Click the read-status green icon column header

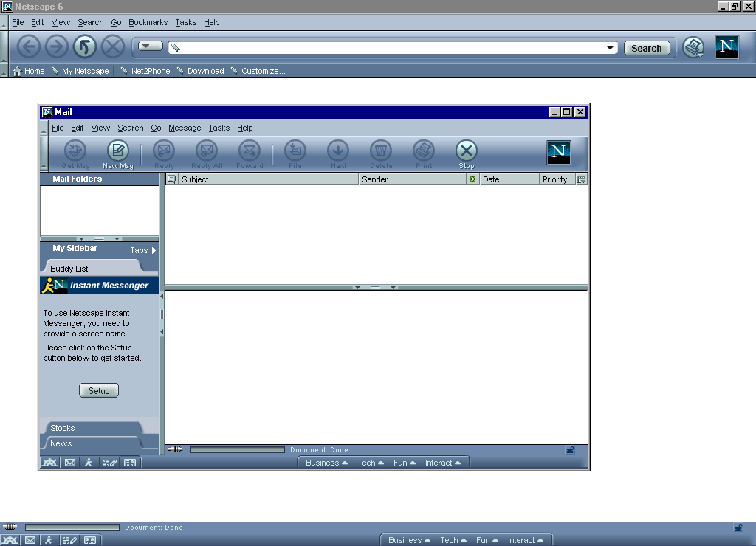click(x=473, y=179)
